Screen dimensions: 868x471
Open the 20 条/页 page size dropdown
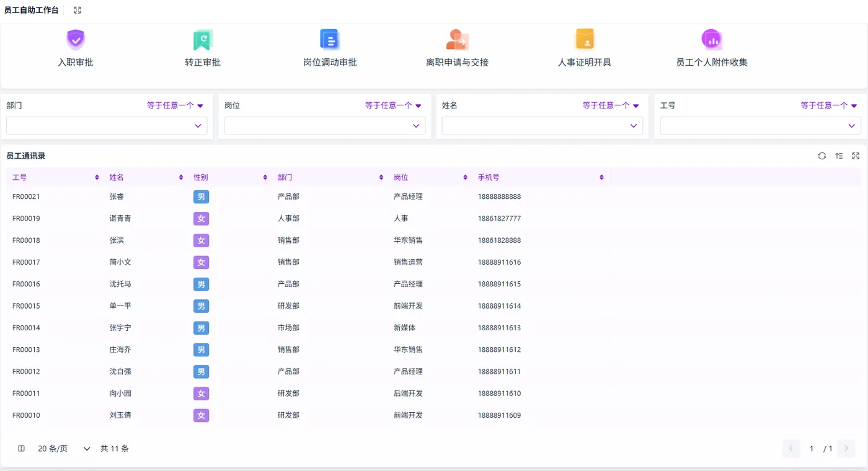pyautogui.click(x=64, y=449)
